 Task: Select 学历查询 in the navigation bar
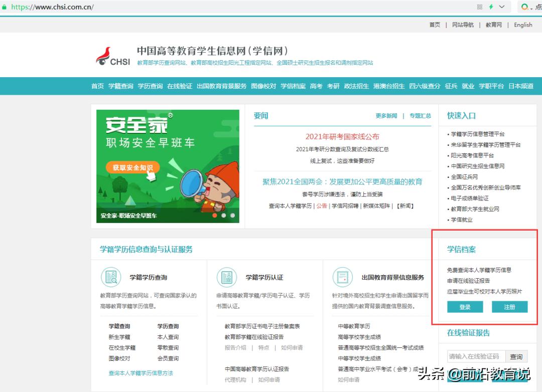pos(151,86)
